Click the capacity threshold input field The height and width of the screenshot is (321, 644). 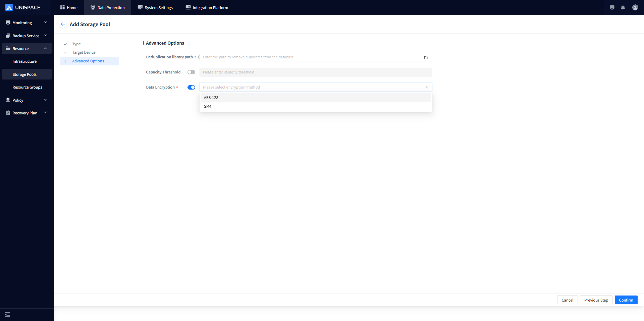[316, 72]
